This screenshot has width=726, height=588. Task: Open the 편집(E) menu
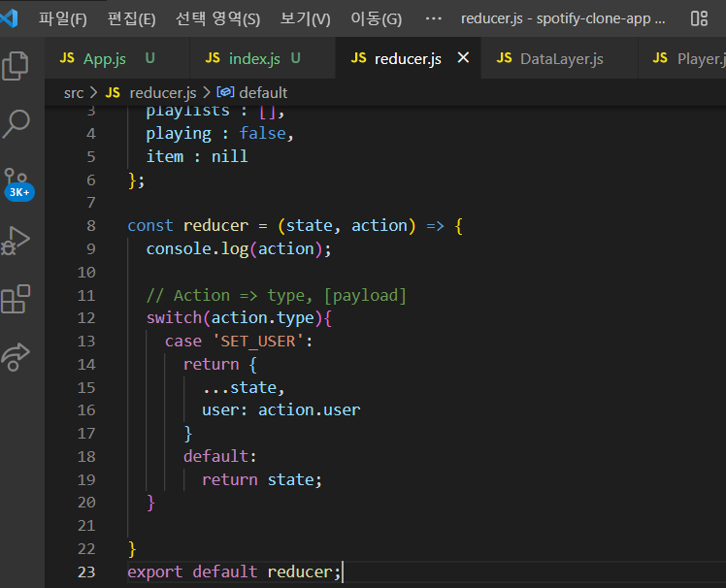[131, 19]
